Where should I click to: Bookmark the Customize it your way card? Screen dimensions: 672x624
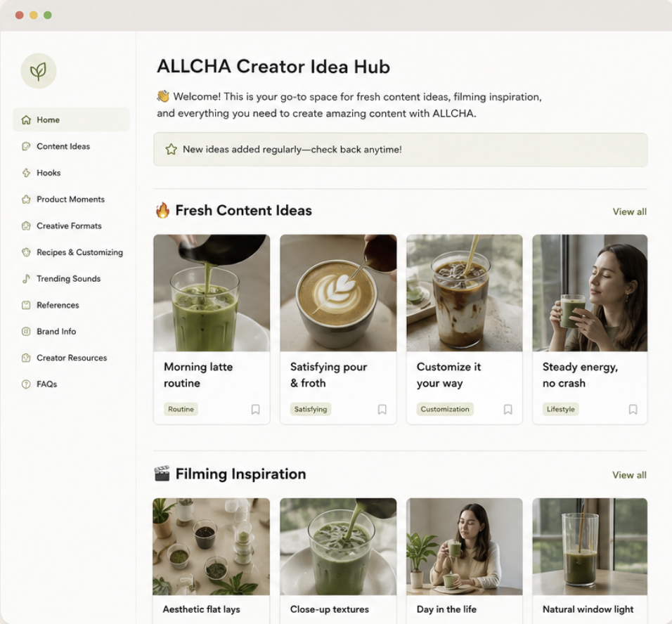point(508,409)
